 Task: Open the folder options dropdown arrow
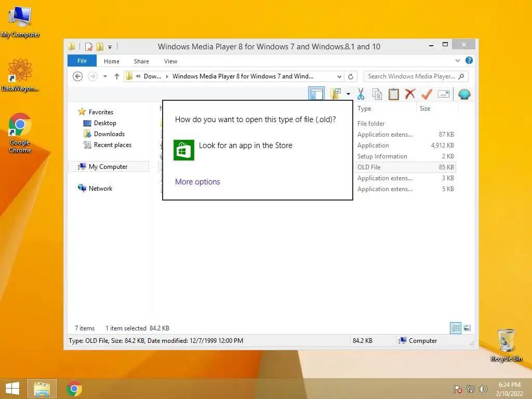pyautogui.click(x=349, y=94)
